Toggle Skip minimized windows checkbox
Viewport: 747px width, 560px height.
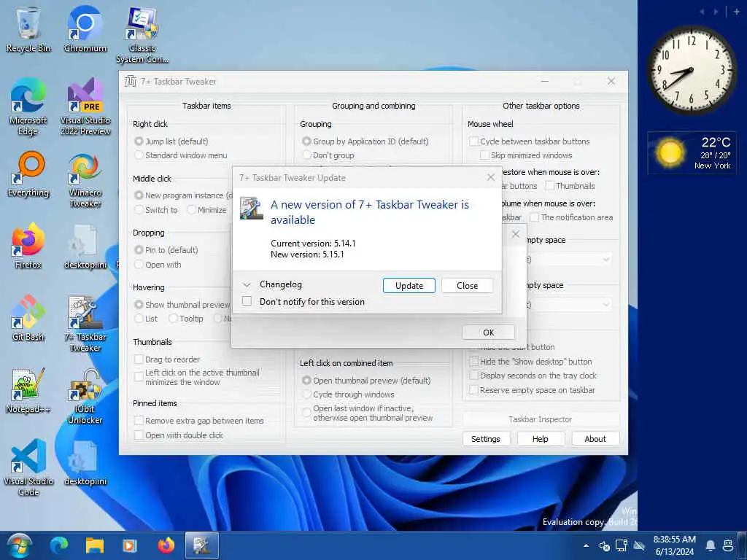click(484, 155)
